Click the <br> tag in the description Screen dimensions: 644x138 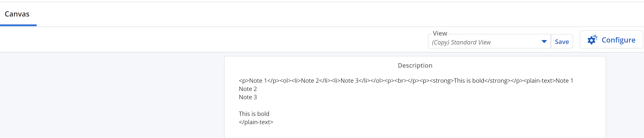point(401,81)
